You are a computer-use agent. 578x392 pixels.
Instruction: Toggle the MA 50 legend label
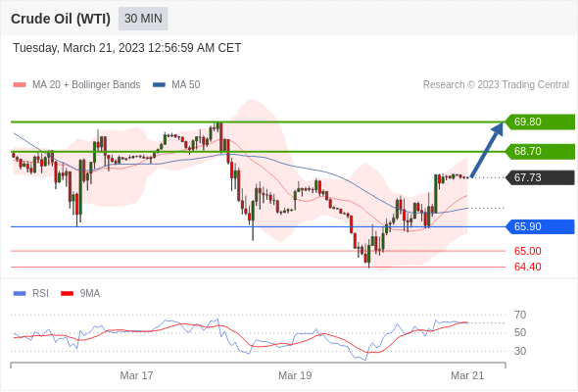pyautogui.click(x=186, y=85)
